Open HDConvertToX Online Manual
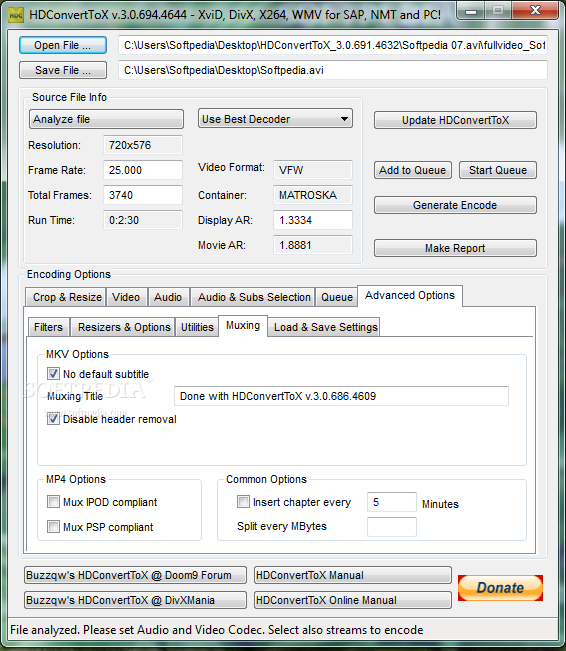This screenshot has width=566, height=651. pos(353,600)
